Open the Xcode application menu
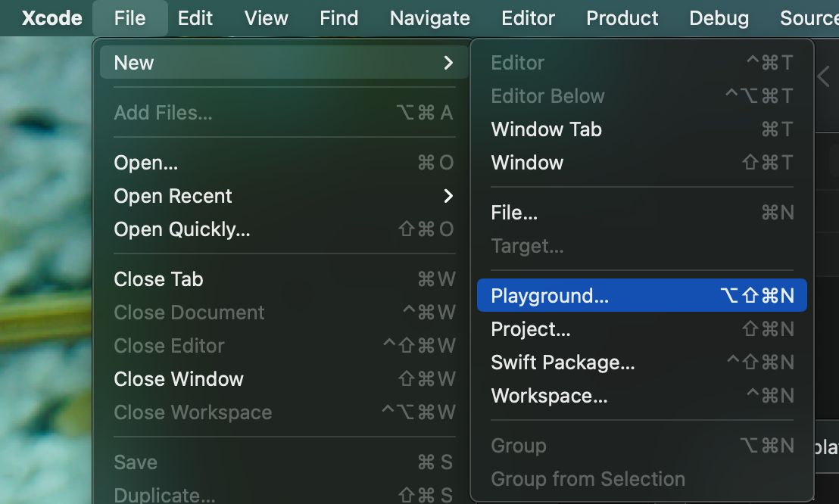The width and height of the screenshot is (839, 504). tap(52, 18)
